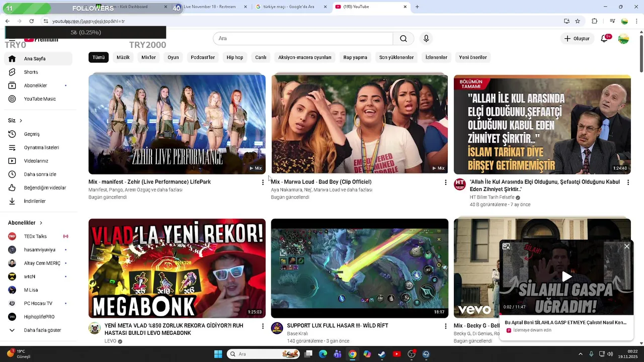Viewport: 644px width, 362px height.
Task: Expand miniplayer to full view icon
Action: click(x=506, y=246)
